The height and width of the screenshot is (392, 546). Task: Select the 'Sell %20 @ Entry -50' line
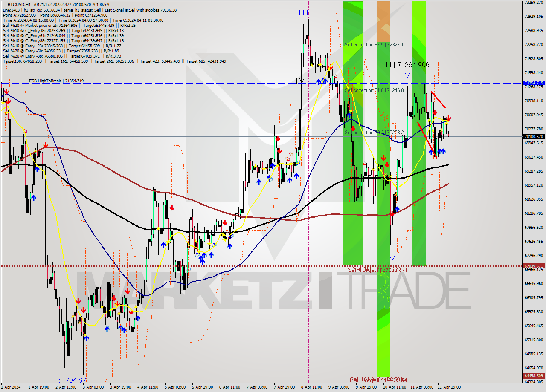[62, 51]
